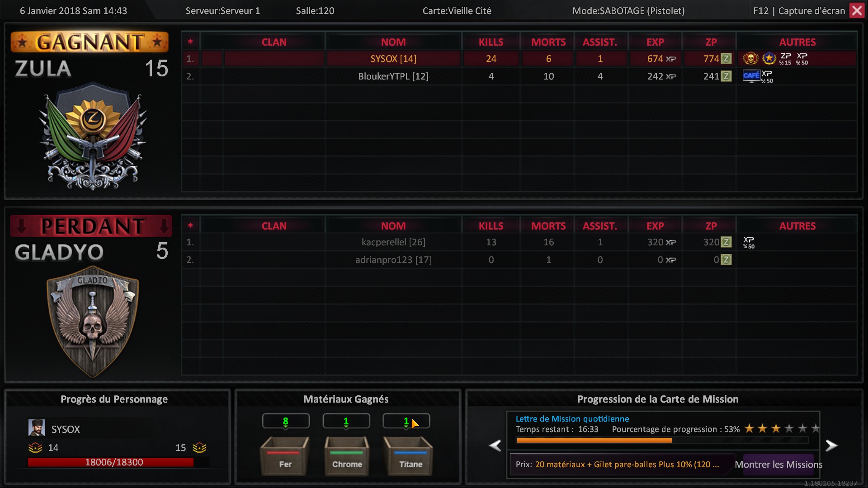The height and width of the screenshot is (488, 868).
Task: Go to next mission card with right arrow
Action: click(x=831, y=446)
